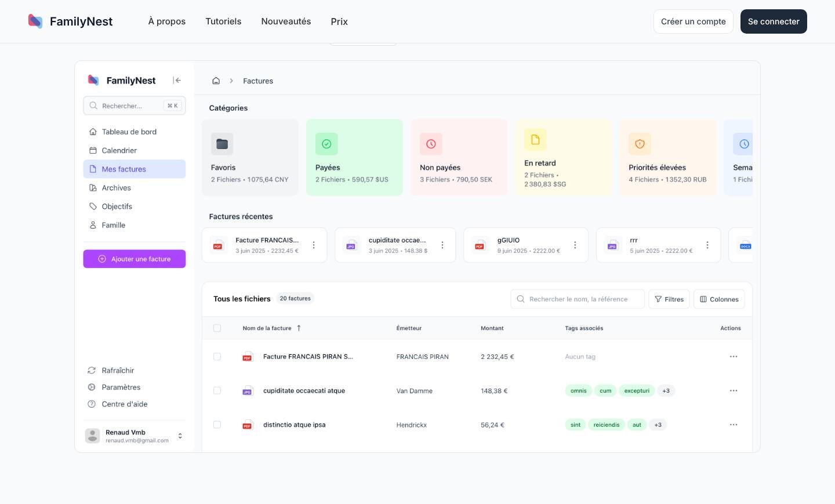Viewport: 835px width, 504px height.
Task: Click the green 'reiciendis' tag
Action: click(x=607, y=425)
